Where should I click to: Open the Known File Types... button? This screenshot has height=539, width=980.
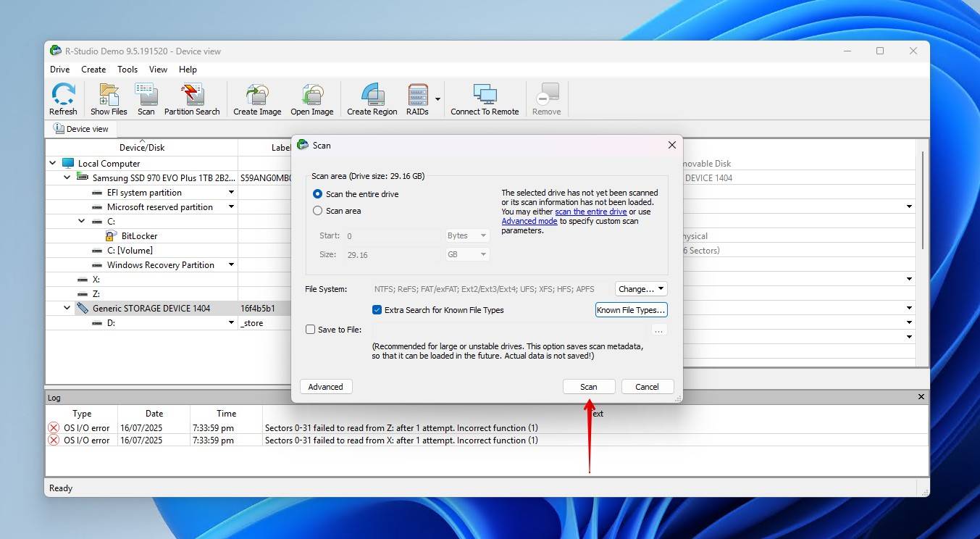coord(631,310)
